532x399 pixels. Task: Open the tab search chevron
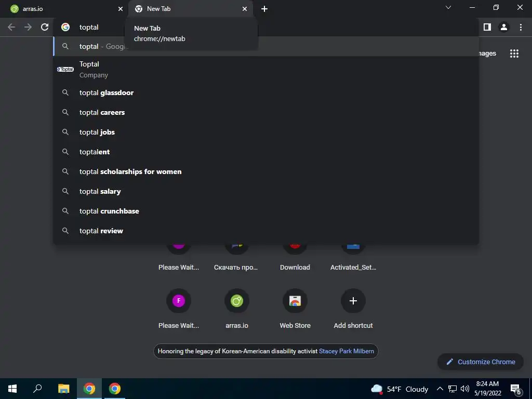pos(448,7)
